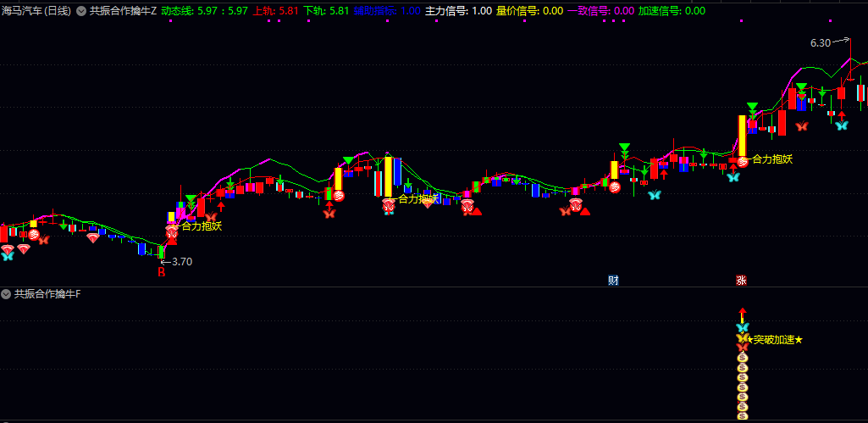Collapse the 共振合作擒牛F indicator chevron
The image size is (868, 423).
(x=6, y=294)
